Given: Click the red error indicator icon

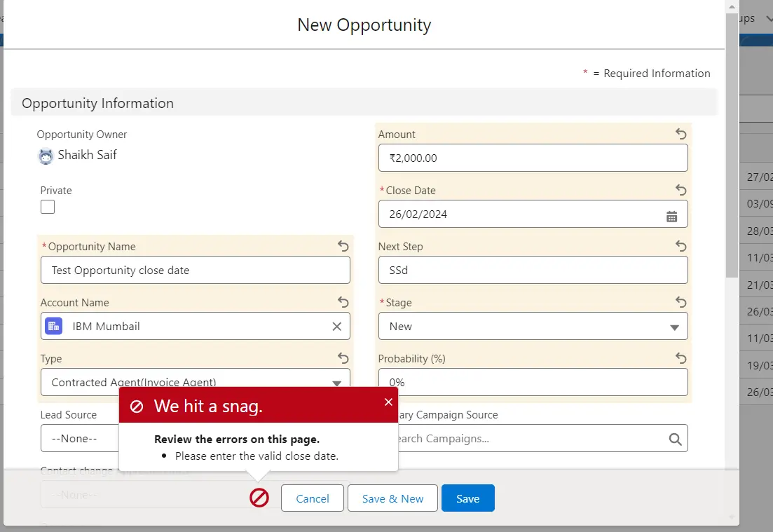Looking at the screenshot, I should [259, 498].
